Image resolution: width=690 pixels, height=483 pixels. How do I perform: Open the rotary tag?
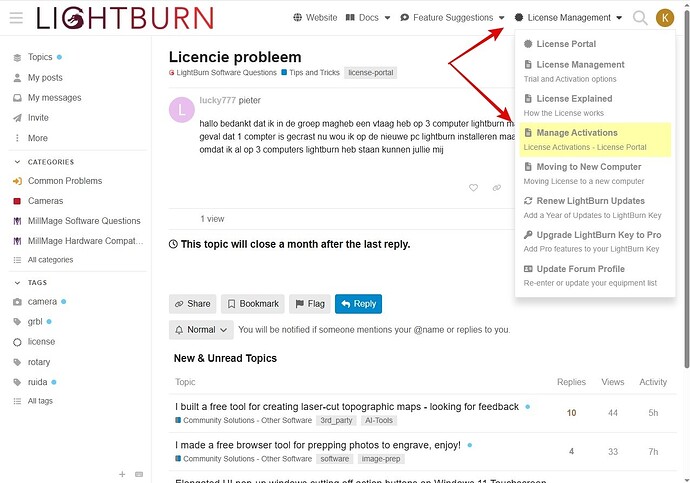(39, 362)
